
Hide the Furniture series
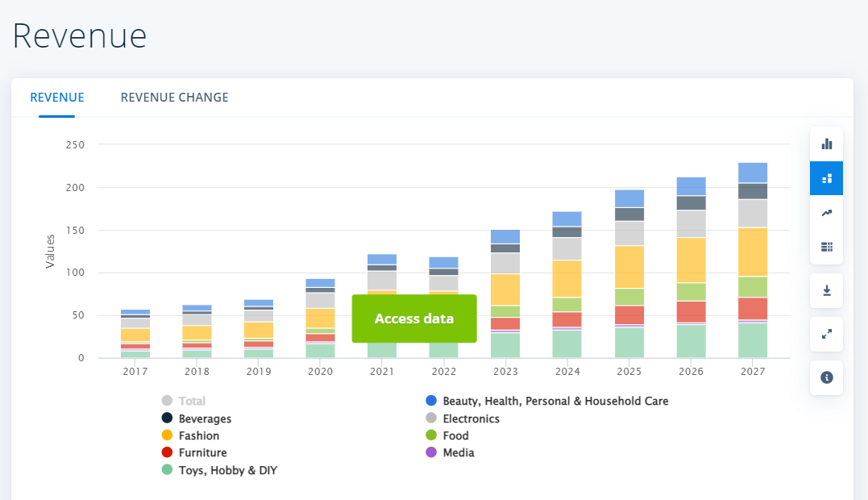pyautogui.click(x=202, y=452)
